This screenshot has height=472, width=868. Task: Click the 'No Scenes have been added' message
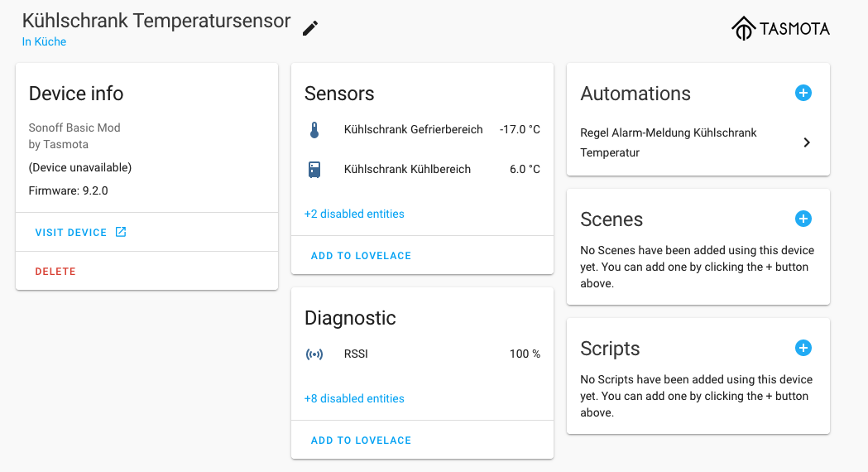click(x=697, y=267)
